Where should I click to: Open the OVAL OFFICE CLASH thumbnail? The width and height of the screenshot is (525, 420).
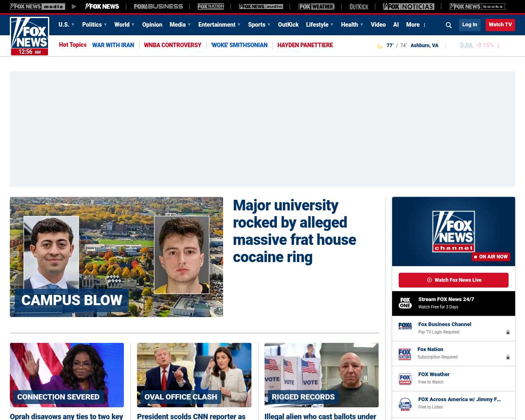(194, 375)
